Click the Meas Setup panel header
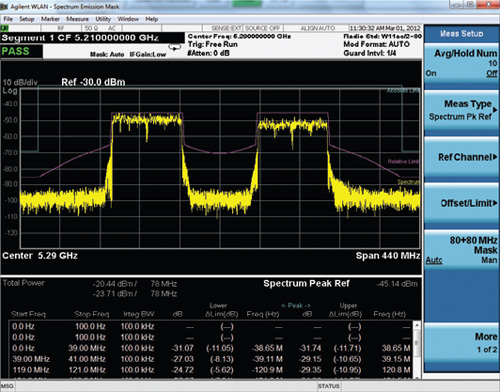Screen dimensions: 500x392 click(461, 33)
